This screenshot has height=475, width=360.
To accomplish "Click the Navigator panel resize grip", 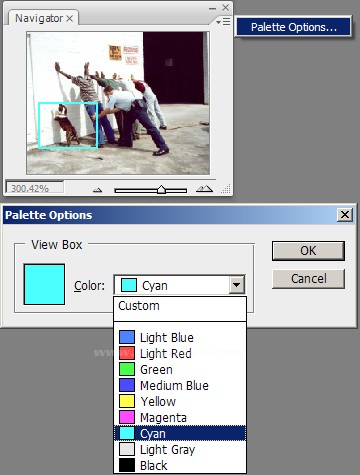I will (x=226, y=189).
